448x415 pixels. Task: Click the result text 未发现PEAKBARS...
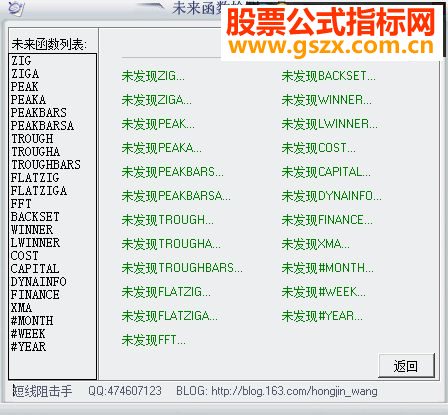(x=173, y=172)
